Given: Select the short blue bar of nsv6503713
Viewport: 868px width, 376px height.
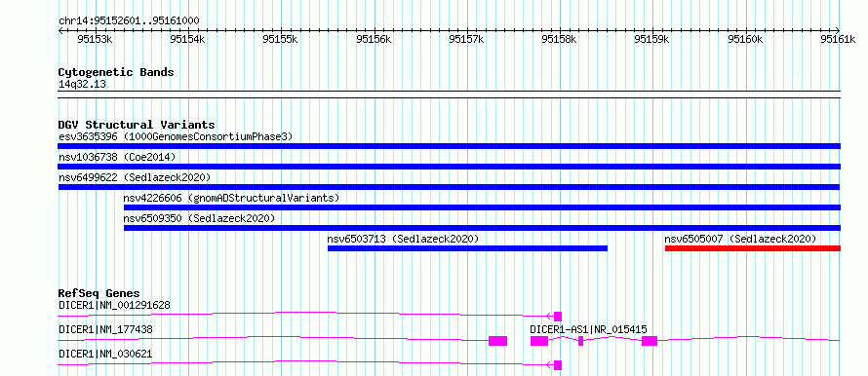Looking at the screenshot, I should pyautogui.click(x=467, y=248).
